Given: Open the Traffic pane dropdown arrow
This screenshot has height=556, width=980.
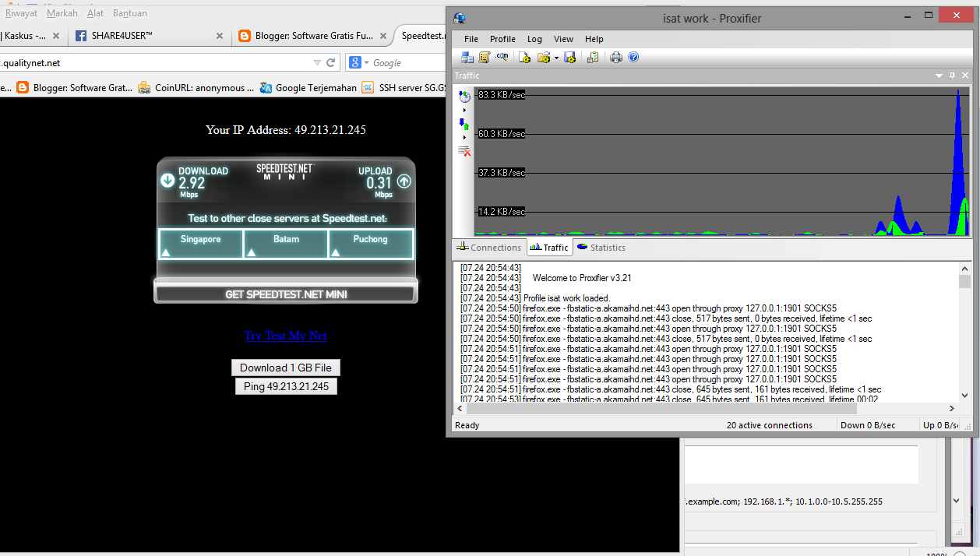Looking at the screenshot, I should tap(939, 76).
